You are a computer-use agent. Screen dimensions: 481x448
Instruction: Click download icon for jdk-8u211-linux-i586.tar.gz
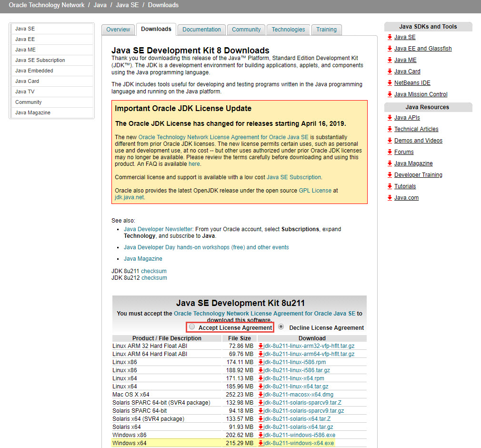click(261, 370)
